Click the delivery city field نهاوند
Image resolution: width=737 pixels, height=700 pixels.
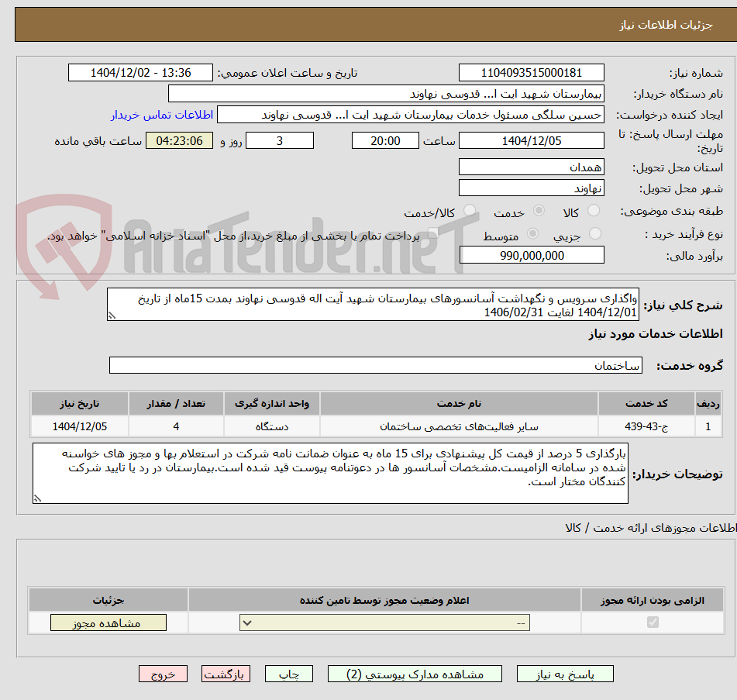click(531, 188)
